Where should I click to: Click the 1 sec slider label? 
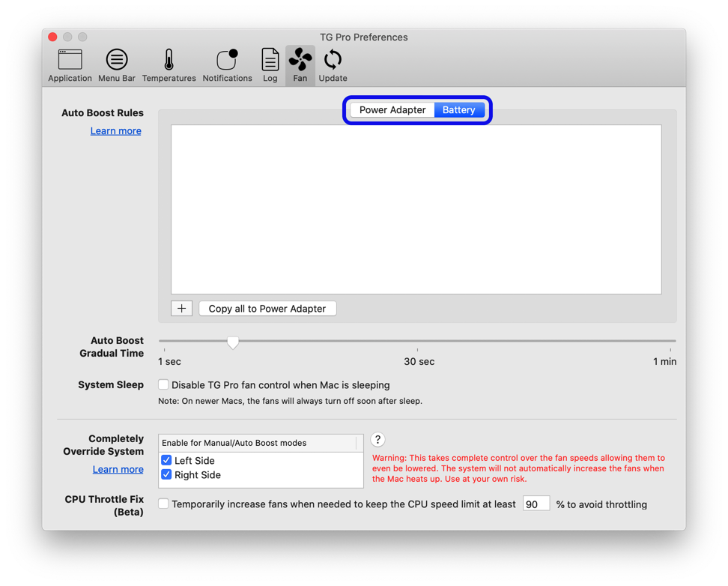[x=169, y=361]
